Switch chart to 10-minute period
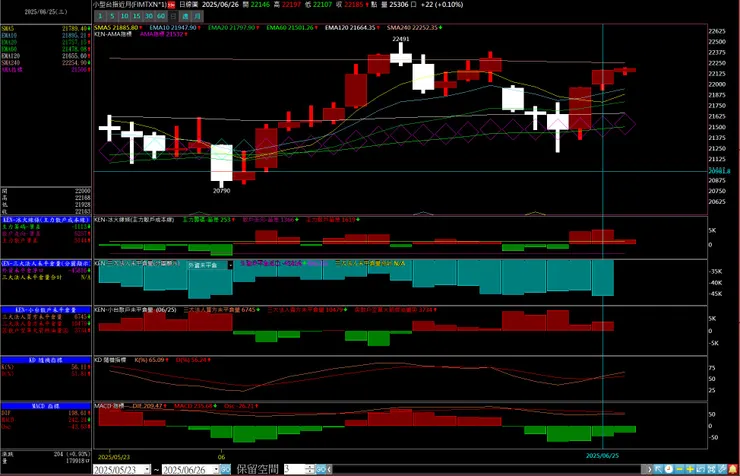Image resolution: width=740 pixels, height=476 pixels. point(124,16)
